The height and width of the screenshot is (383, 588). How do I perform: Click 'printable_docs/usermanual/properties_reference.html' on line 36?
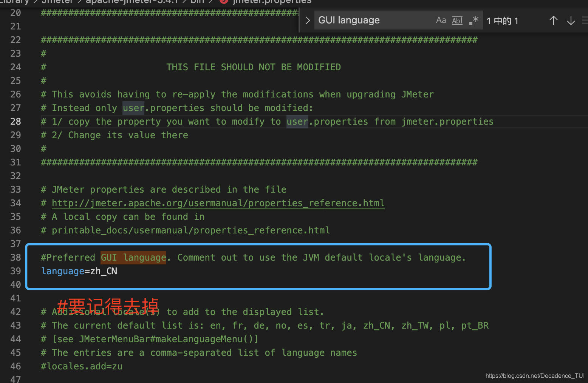click(x=191, y=230)
